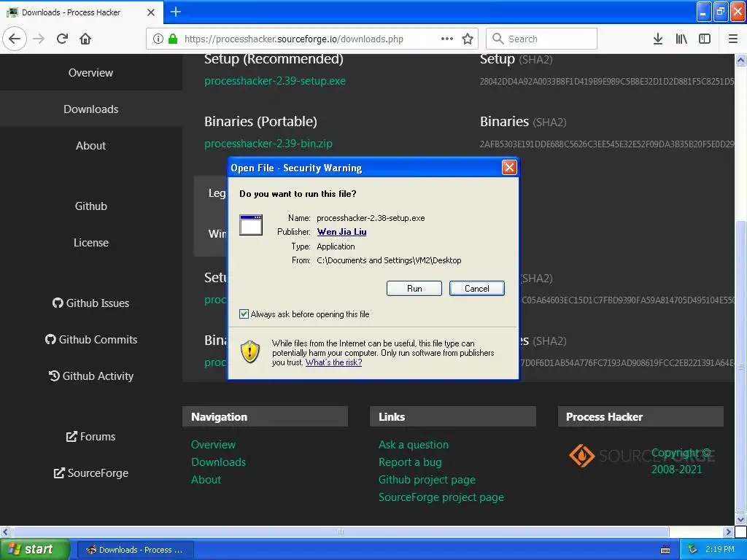Click the Binaries SHA2 hash text

coord(607,144)
